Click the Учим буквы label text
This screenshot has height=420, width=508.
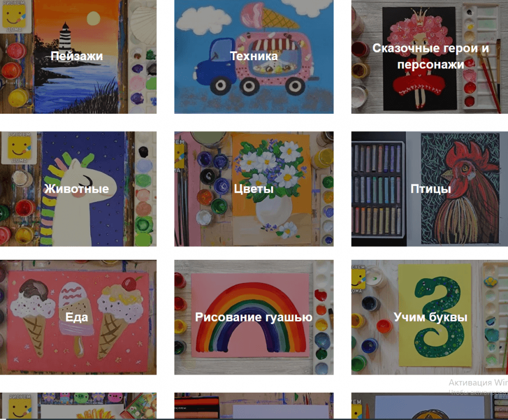click(x=430, y=317)
